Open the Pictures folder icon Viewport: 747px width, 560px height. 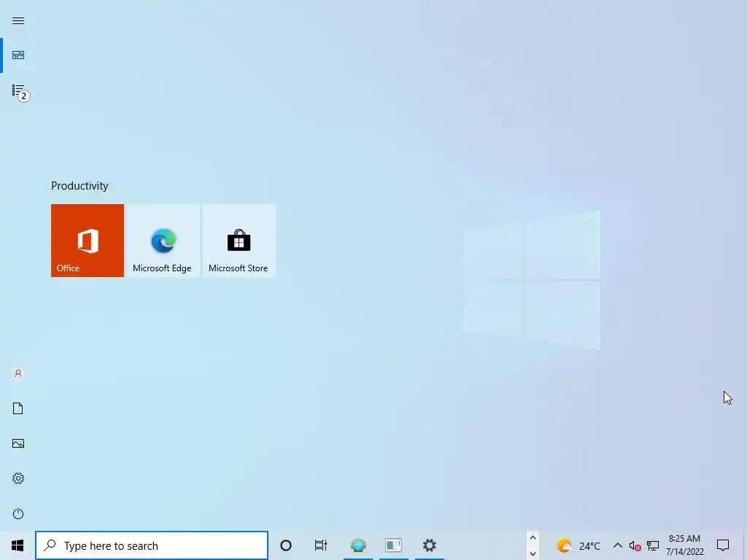coord(18,443)
